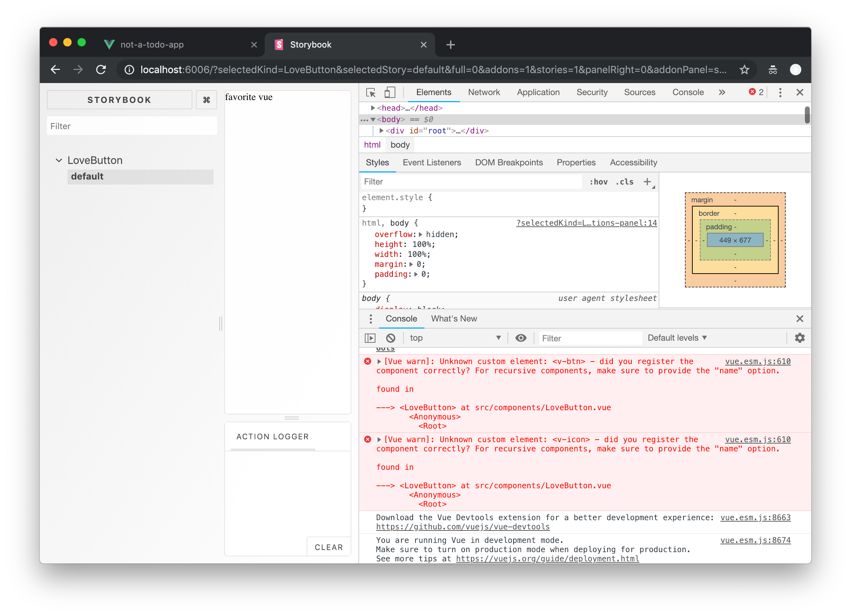This screenshot has height=616, width=851.
Task: Toggle the live expression eye icon
Action: 521,338
